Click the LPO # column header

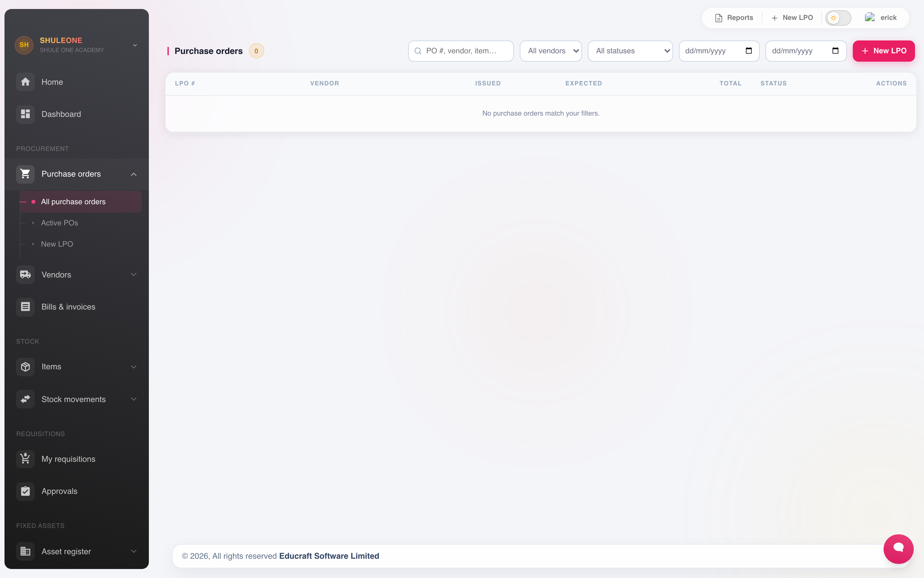[185, 83]
